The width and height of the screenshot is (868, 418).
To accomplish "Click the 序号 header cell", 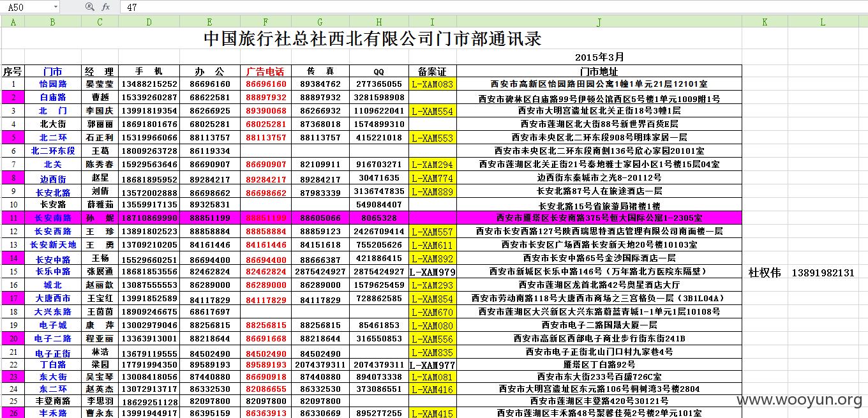I will [x=13, y=71].
